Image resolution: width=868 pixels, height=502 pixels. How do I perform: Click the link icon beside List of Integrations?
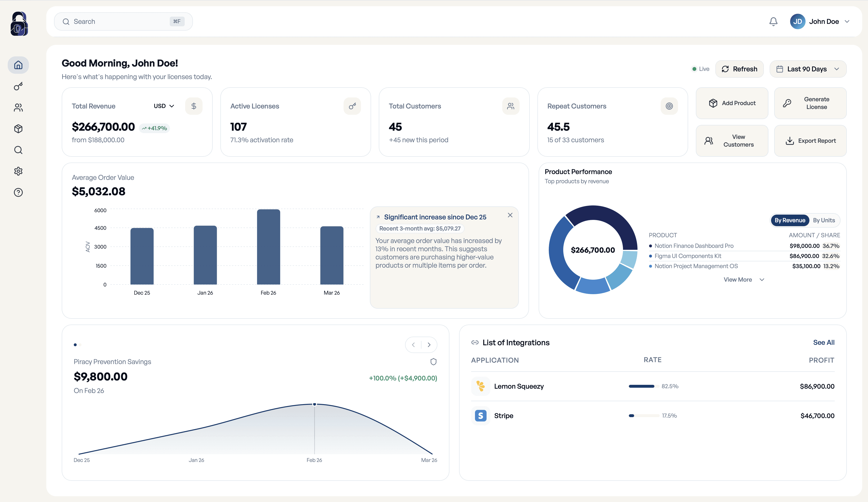(x=475, y=342)
